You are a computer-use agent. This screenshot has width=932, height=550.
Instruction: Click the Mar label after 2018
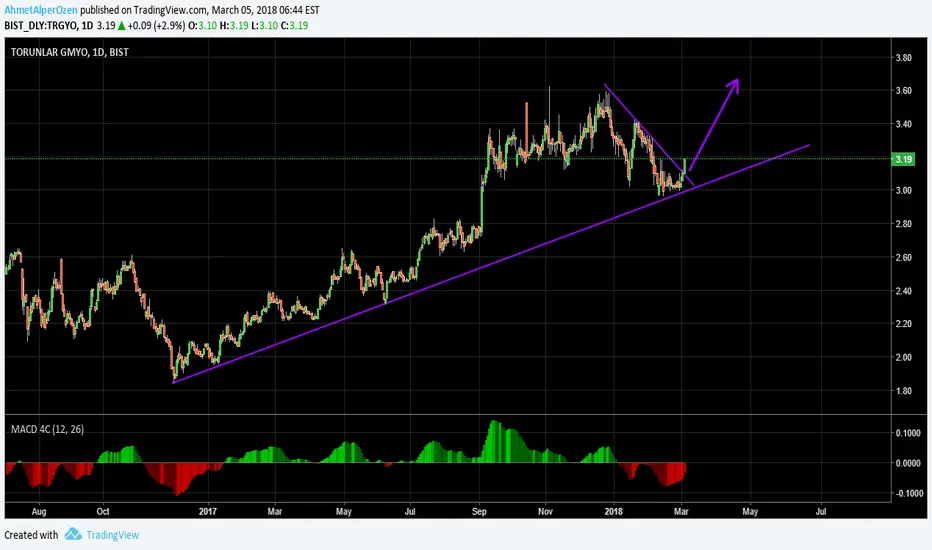[681, 511]
